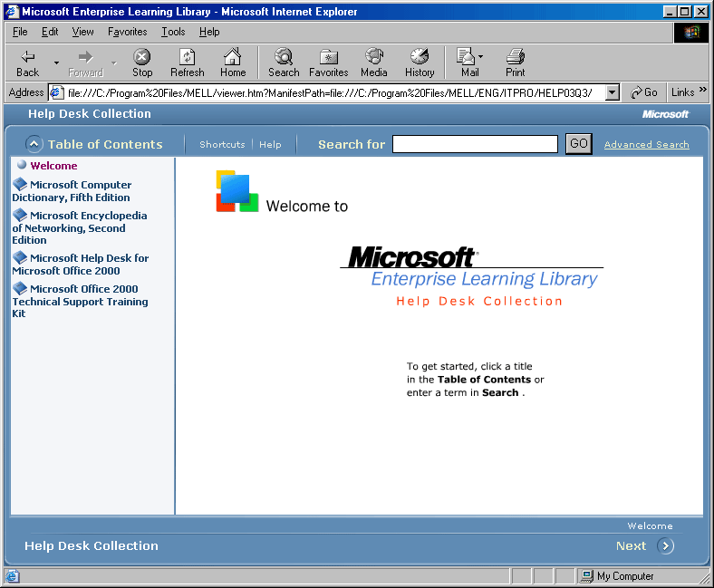Click the Computer Dictionary book icon
Image resolution: width=714 pixels, height=588 pixels.
20,184
